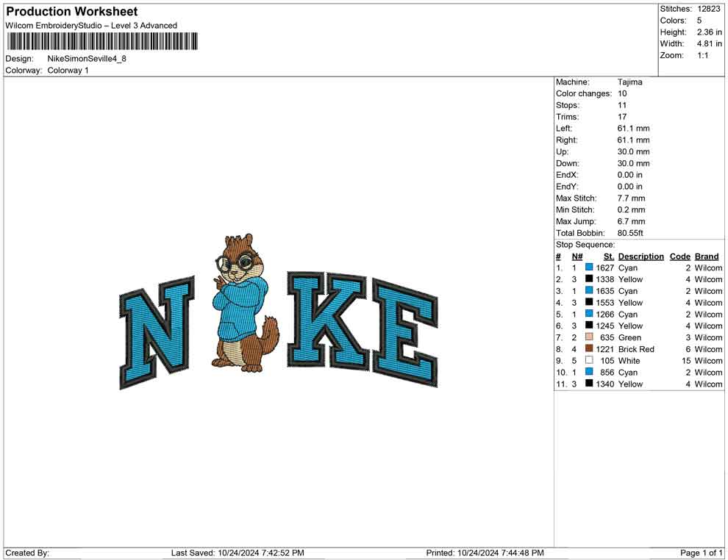The height and width of the screenshot is (560, 728).
Task: Click the Nike chipmunk embroidery design preview
Action: 279,312
